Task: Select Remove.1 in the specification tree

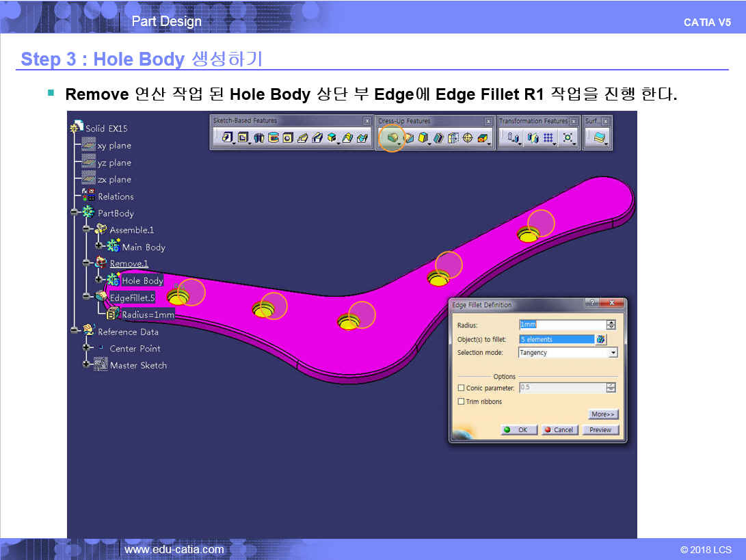Action: click(129, 263)
